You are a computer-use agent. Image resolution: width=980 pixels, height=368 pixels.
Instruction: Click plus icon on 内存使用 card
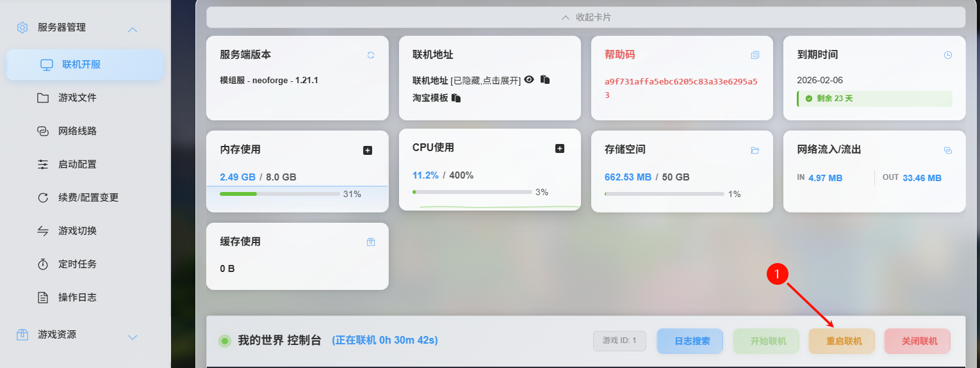click(368, 150)
